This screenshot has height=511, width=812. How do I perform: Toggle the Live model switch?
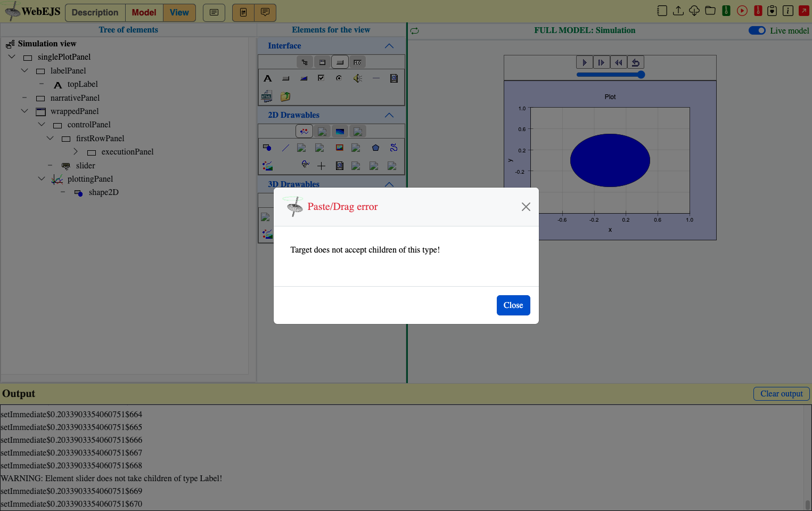point(757,30)
